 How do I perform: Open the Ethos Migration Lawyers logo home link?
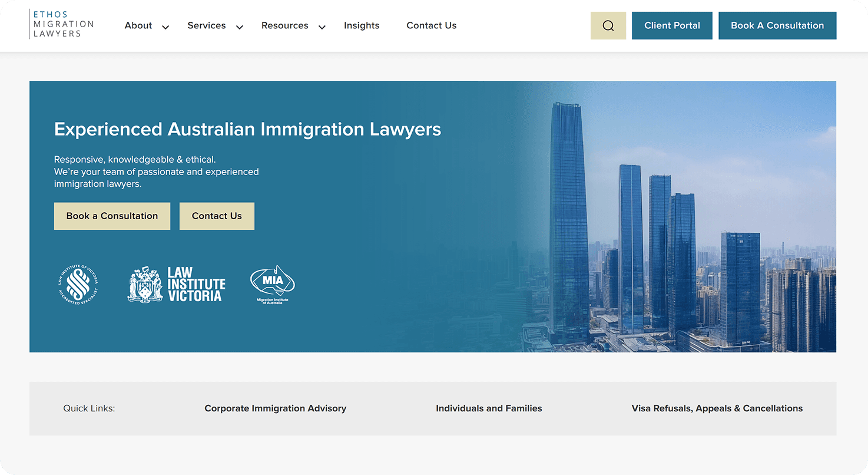tap(62, 24)
